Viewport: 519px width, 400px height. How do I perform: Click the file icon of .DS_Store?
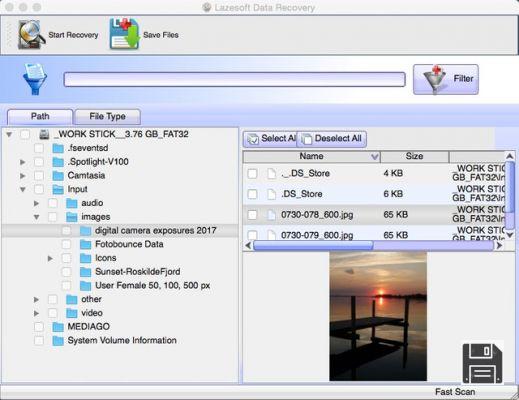coord(272,194)
